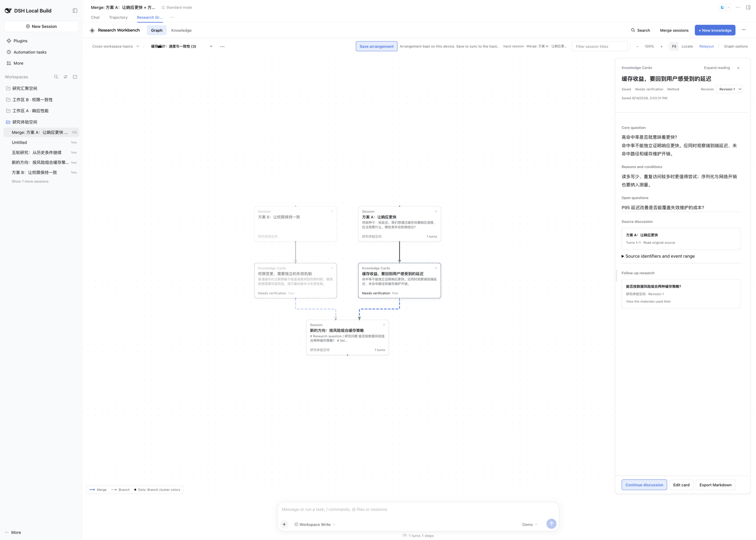Zoom in the graph with plus
Image resolution: width=756 pixels, height=540 pixels.
coord(661,47)
